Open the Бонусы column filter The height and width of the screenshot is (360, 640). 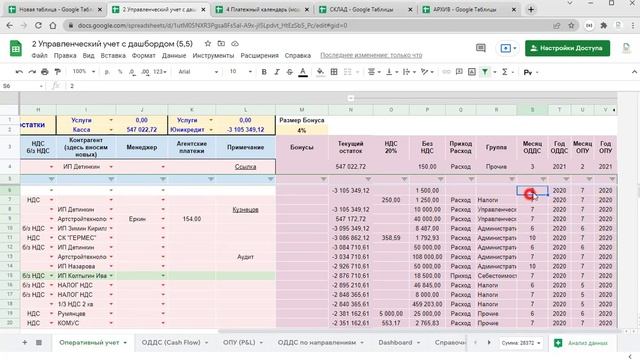(x=323, y=179)
